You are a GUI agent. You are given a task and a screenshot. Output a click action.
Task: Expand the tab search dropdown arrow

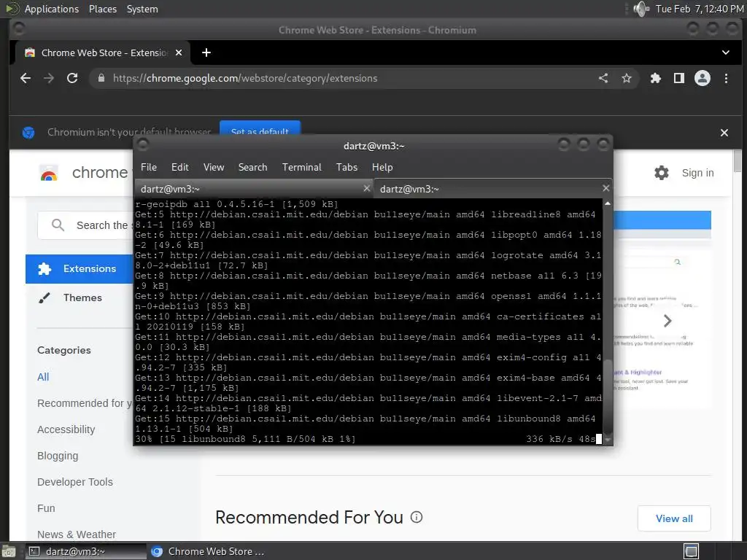point(725,52)
